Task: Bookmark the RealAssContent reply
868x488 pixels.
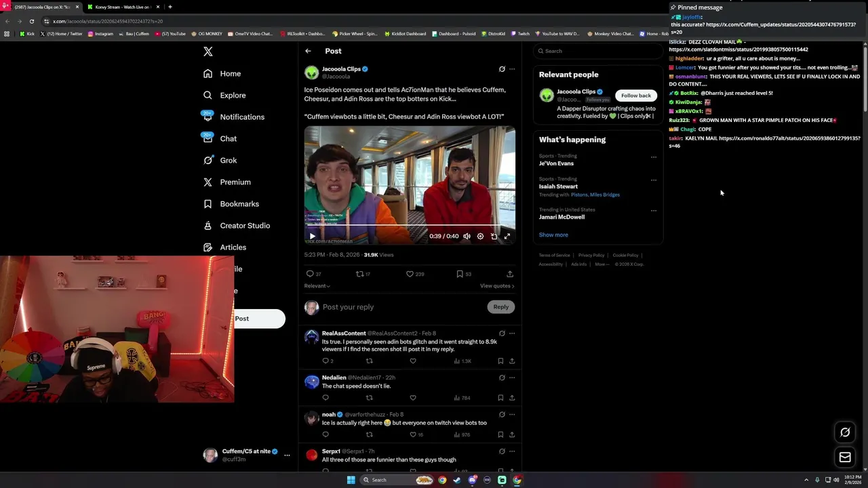Action: (500, 361)
